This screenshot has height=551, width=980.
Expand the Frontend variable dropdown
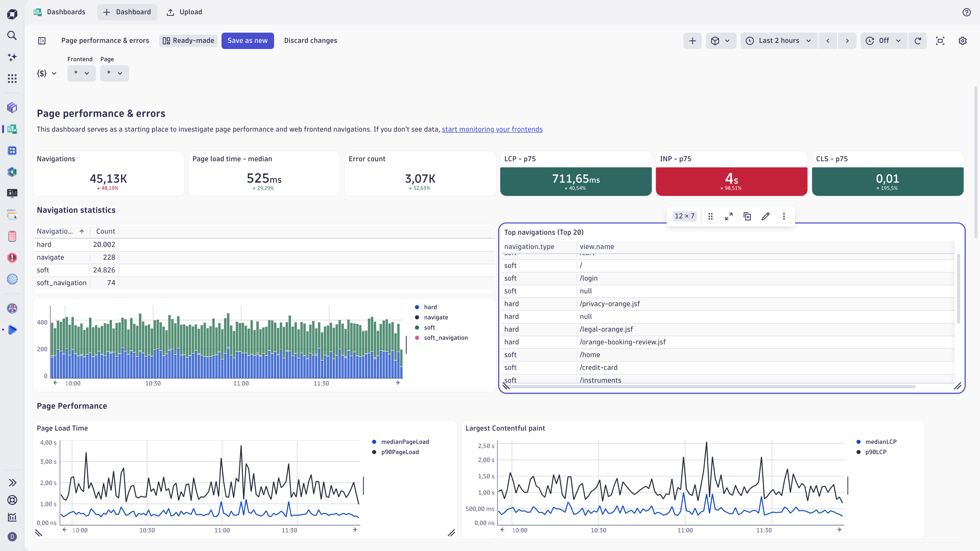point(81,73)
